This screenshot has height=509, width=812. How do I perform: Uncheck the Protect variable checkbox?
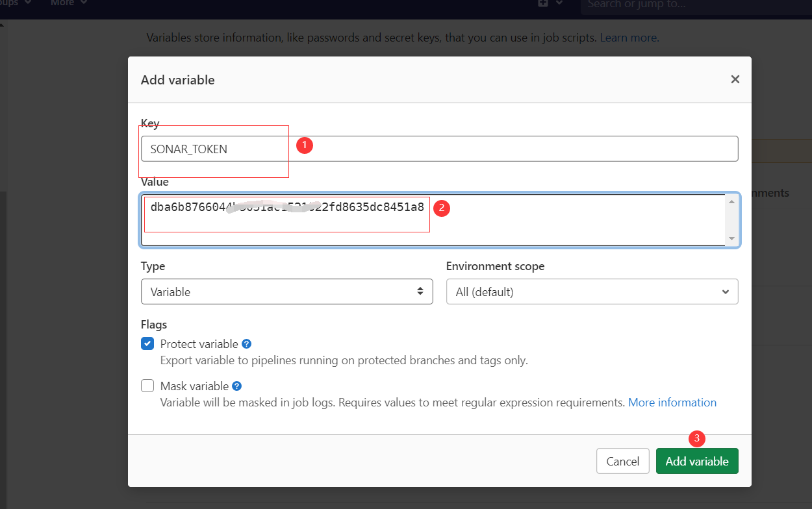pos(147,344)
